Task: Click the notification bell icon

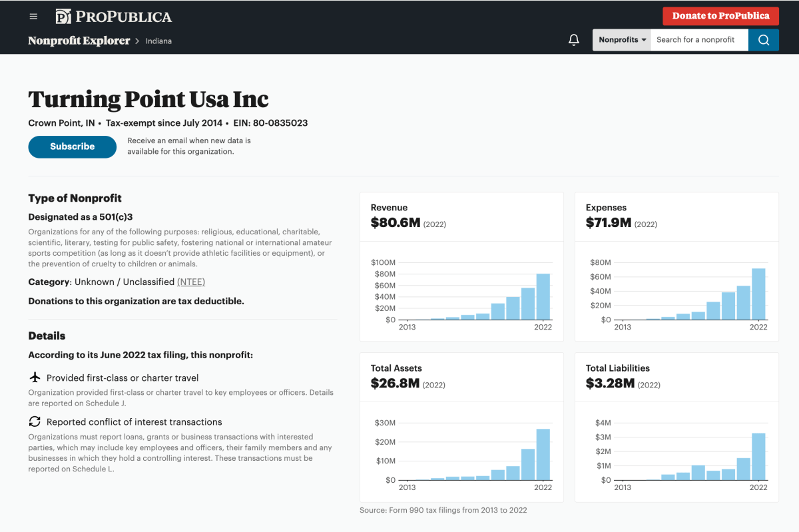Action: [574, 40]
